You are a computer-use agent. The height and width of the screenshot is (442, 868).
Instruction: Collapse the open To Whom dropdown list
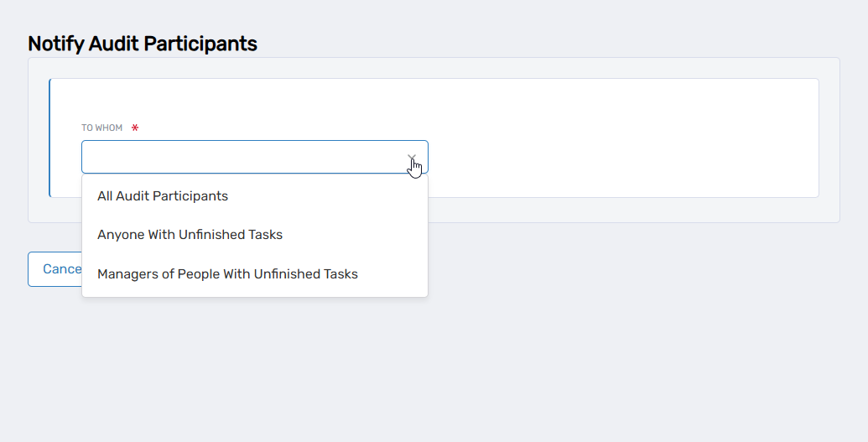pyautogui.click(x=412, y=157)
